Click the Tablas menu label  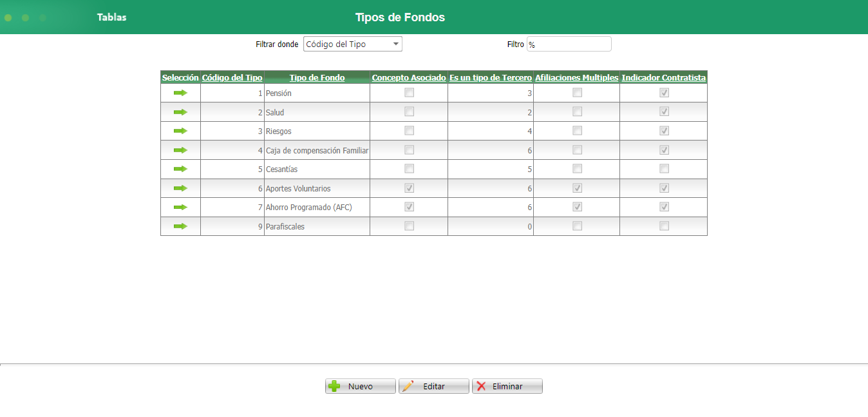point(111,17)
